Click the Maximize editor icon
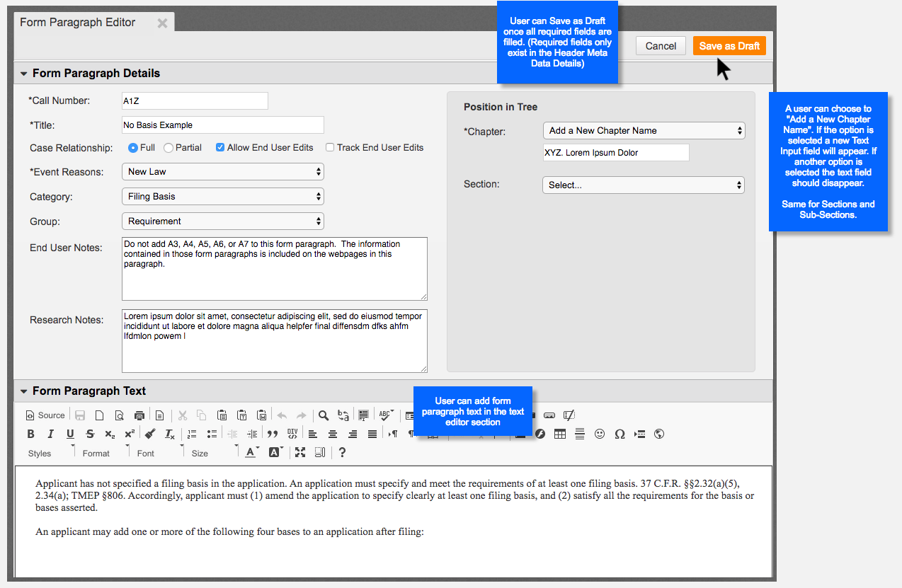The height and width of the screenshot is (588, 902). (300, 452)
